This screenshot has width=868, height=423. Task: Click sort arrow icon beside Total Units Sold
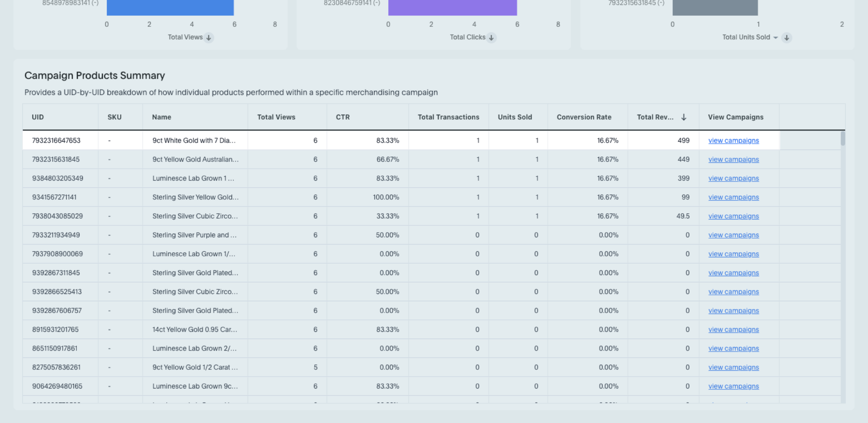pos(787,38)
